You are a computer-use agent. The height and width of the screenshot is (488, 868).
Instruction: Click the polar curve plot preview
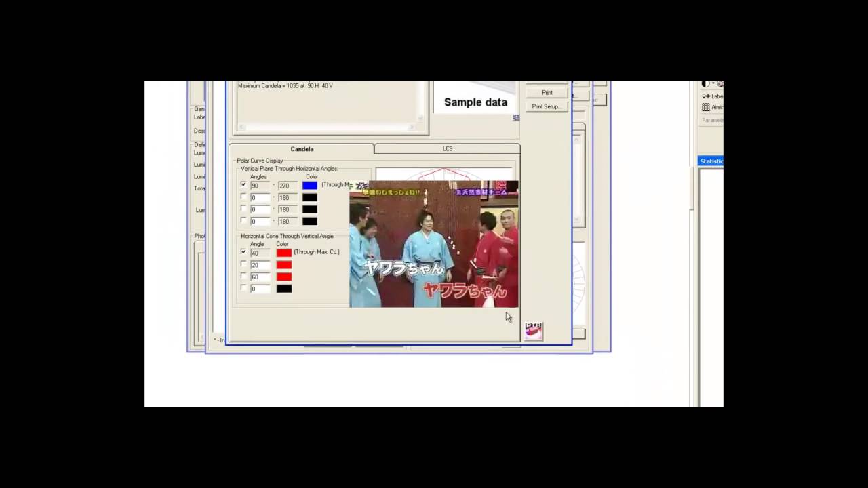click(x=444, y=174)
